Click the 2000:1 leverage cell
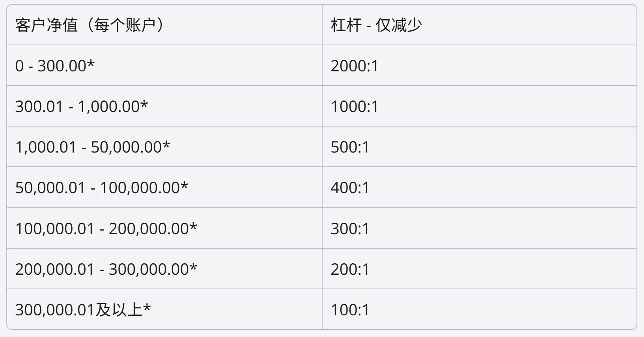Viewport: 644px width, 337px height. click(x=354, y=66)
